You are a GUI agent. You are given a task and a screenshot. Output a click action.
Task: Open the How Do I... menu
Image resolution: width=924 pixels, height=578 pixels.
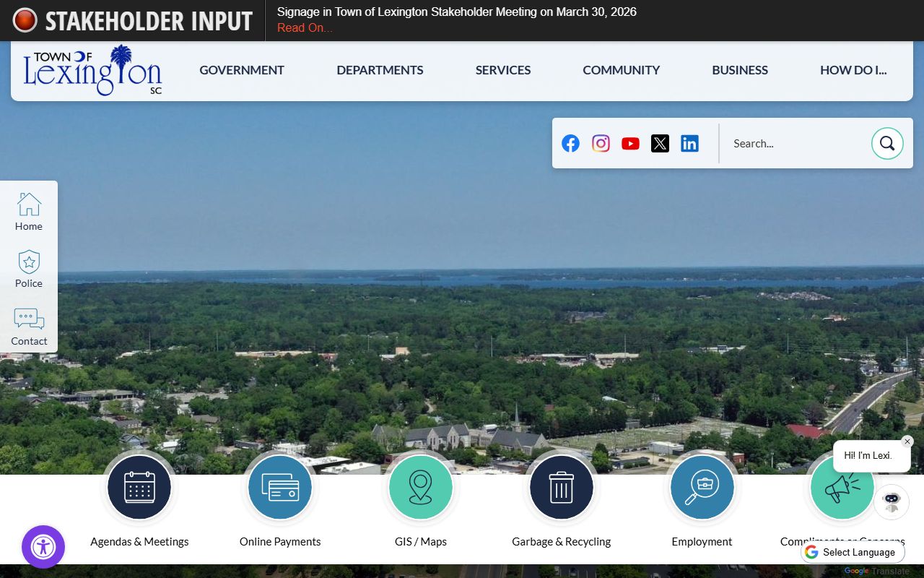point(853,70)
